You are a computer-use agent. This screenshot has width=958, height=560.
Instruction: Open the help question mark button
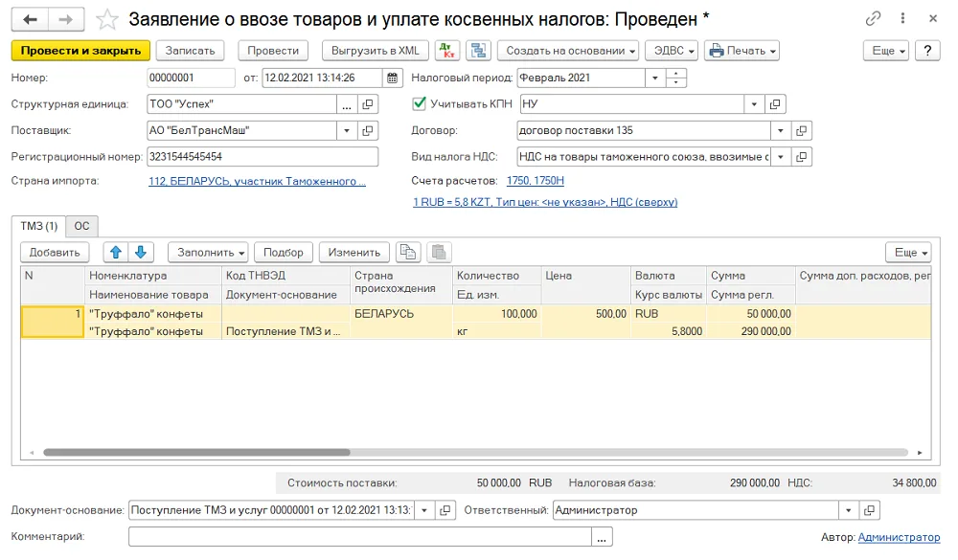pyautogui.click(x=927, y=51)
